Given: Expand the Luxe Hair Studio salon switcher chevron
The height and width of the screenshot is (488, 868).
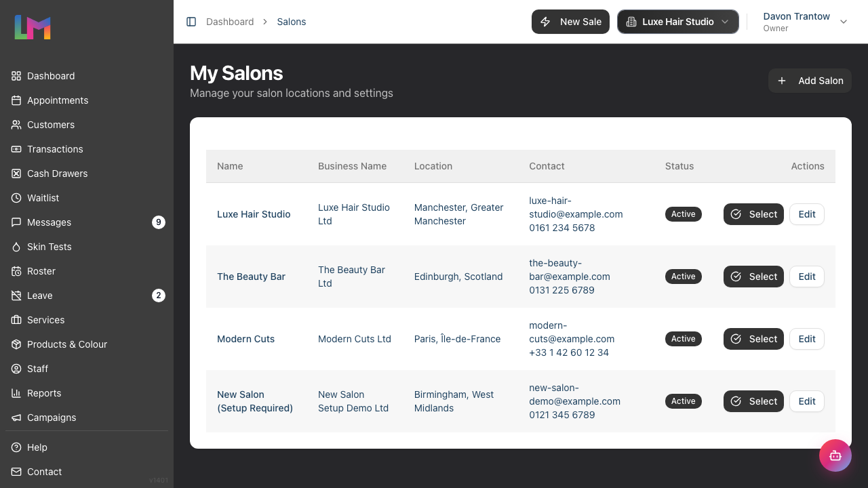Looking at the screenshot, I should [x=725, y=22].
